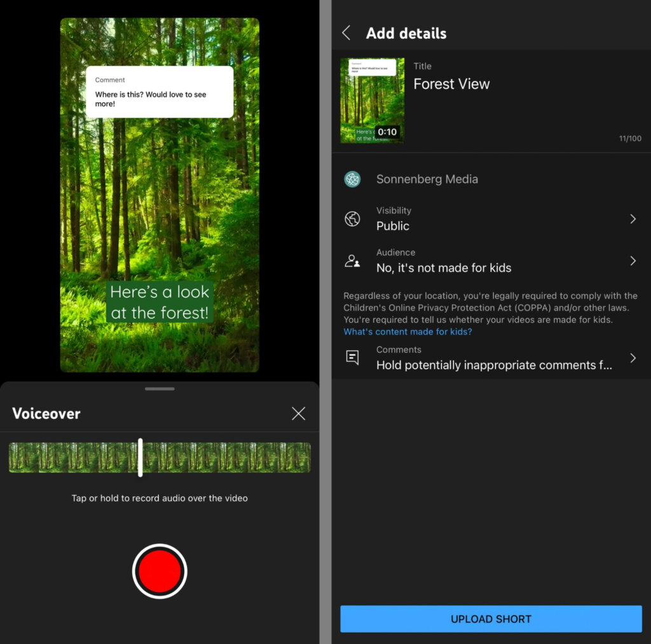Click the white playhead on the voiceover timeline
Image resolution: width=651 pixels, height=644 pixels.
point(140,457)
